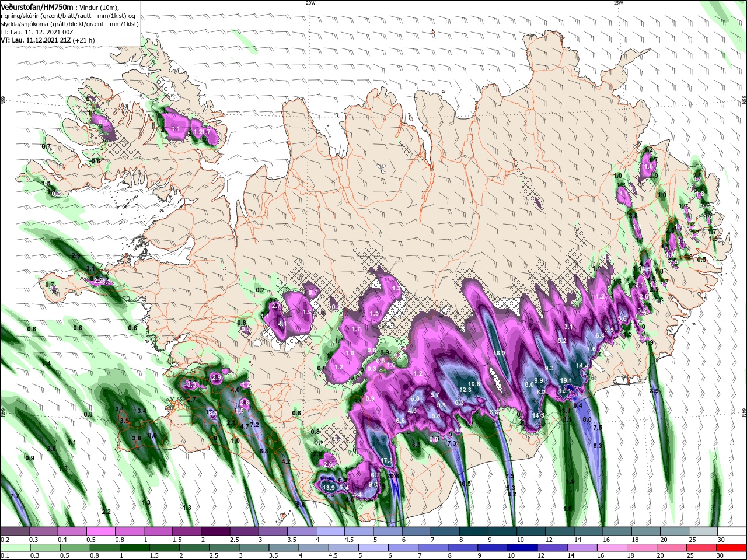Click the 0.2 label in the snow legend
This screenshot has width=747, height=560.
pyautogui.click(x=5, y=540)
